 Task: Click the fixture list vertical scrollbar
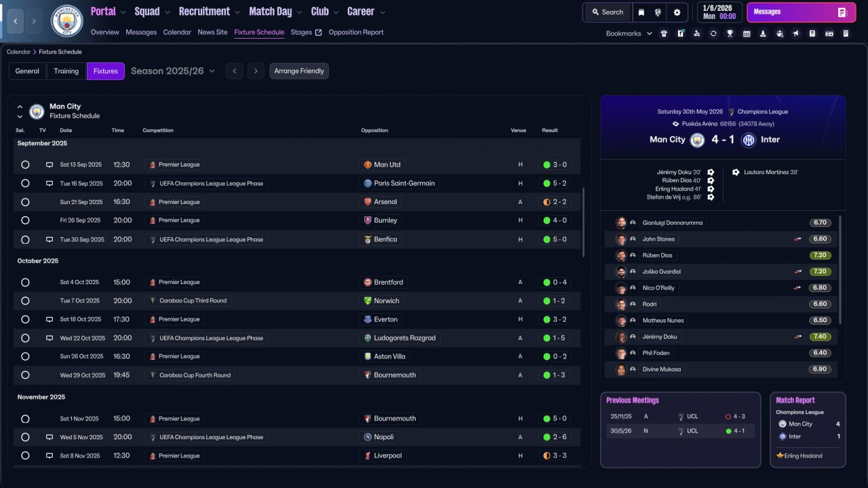point(583,222)
